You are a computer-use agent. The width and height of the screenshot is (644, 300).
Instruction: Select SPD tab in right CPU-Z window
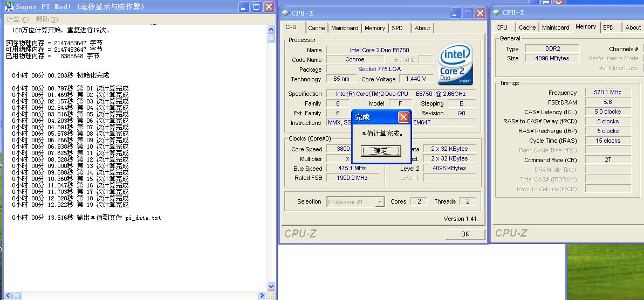608,27
